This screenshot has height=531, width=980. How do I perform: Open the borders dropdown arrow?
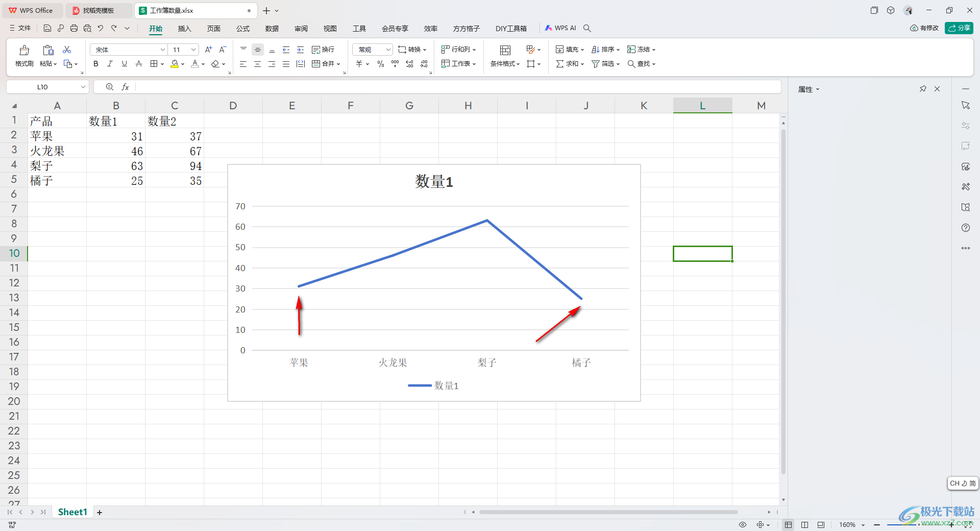click(x=162, y=64)
